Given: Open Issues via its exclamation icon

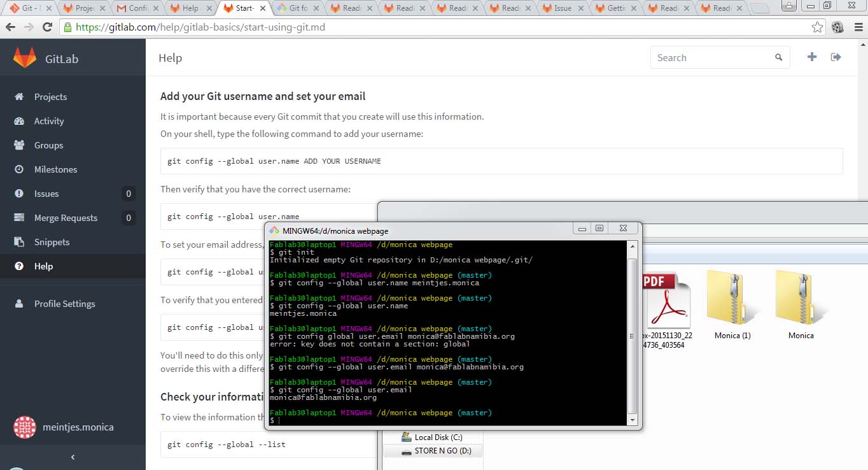Looking at the screenshot, I should (19, 194).
